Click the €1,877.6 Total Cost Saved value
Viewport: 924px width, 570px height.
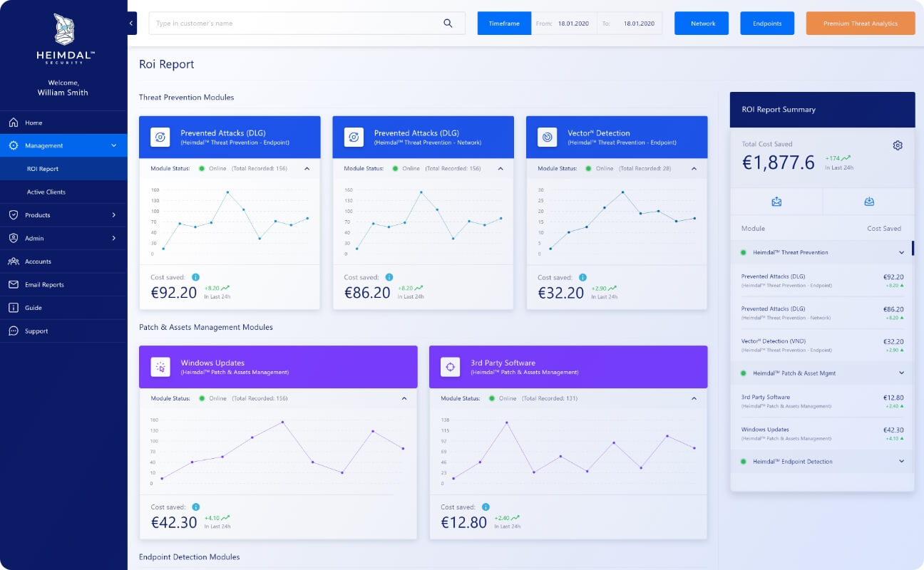(x=779, y=162)
